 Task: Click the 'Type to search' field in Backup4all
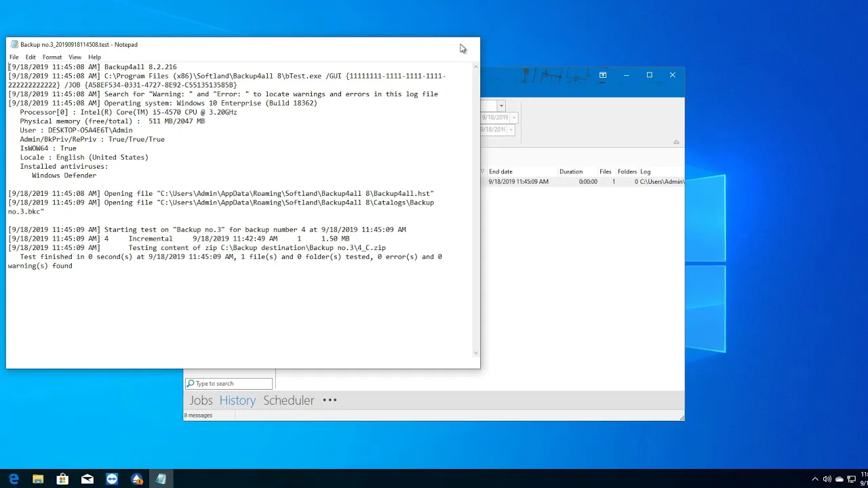[x=229, y=384]
